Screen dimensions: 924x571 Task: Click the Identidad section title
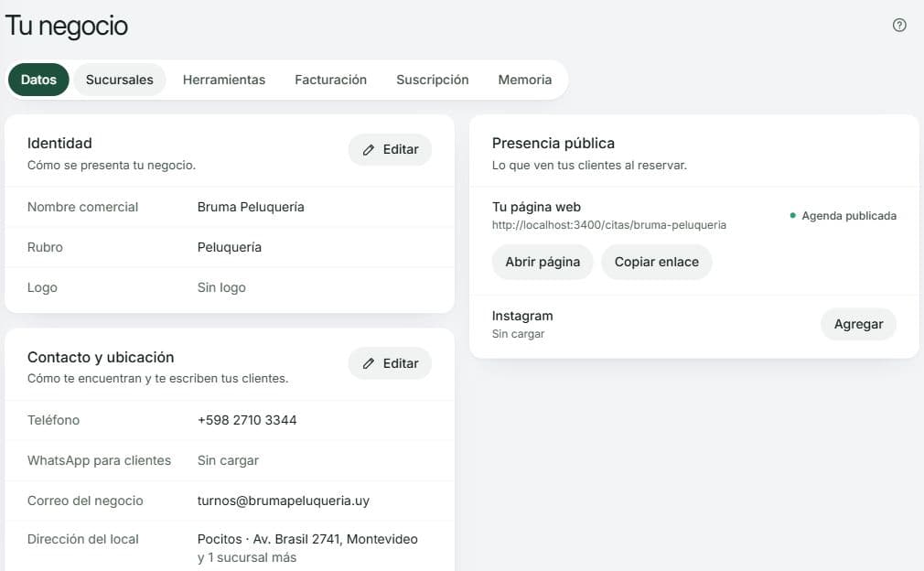[x=59, y=143]
